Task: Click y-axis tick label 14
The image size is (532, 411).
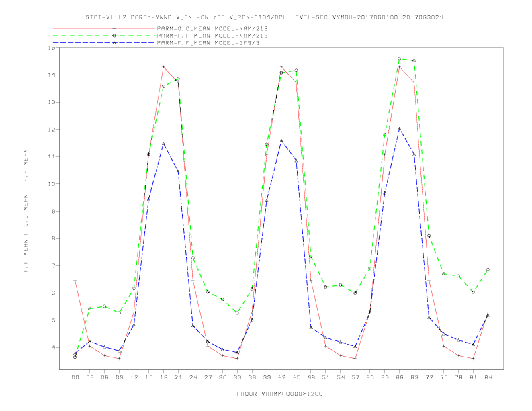Action: tap(52, 75)
